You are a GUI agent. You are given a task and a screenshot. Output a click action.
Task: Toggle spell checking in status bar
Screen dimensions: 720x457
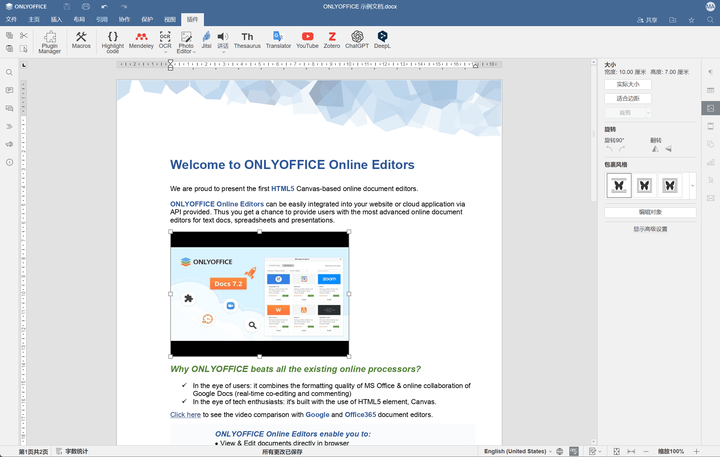click(574, 451)
